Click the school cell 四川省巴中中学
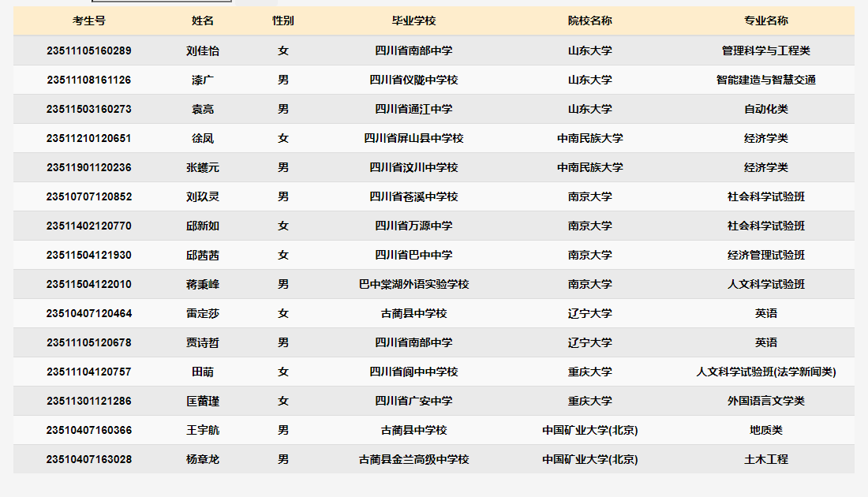868x497 pixels. click(x=413, y=256)
